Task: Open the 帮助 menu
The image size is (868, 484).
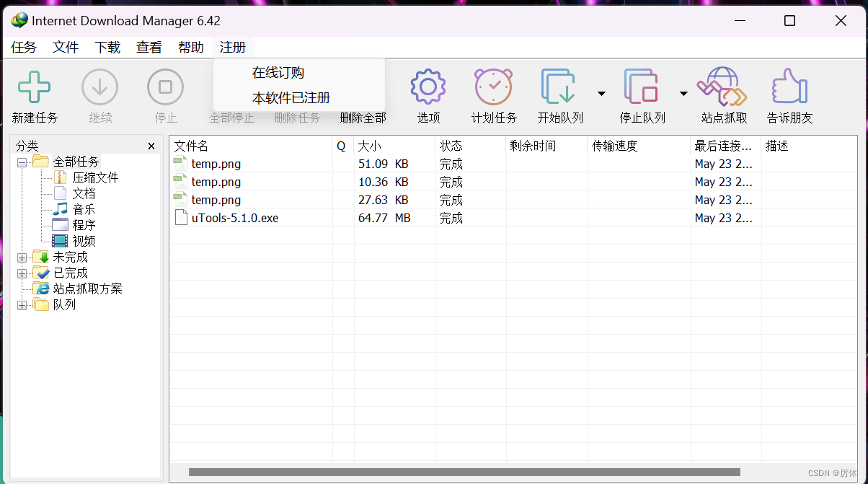Action: (191, 48)
